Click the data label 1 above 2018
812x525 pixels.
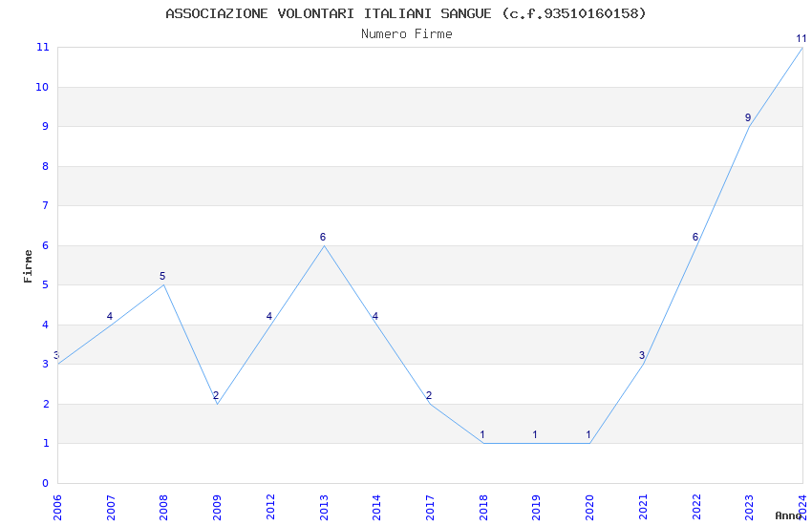click(482, 435)
